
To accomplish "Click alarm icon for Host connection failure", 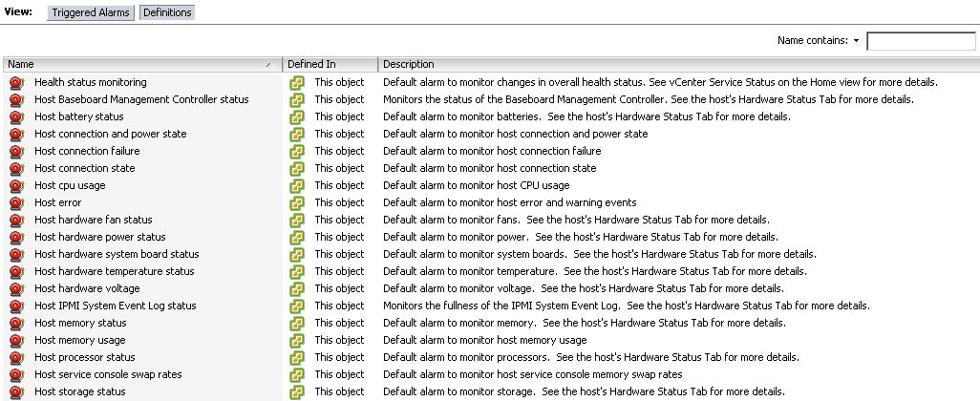I will [17, 151].
